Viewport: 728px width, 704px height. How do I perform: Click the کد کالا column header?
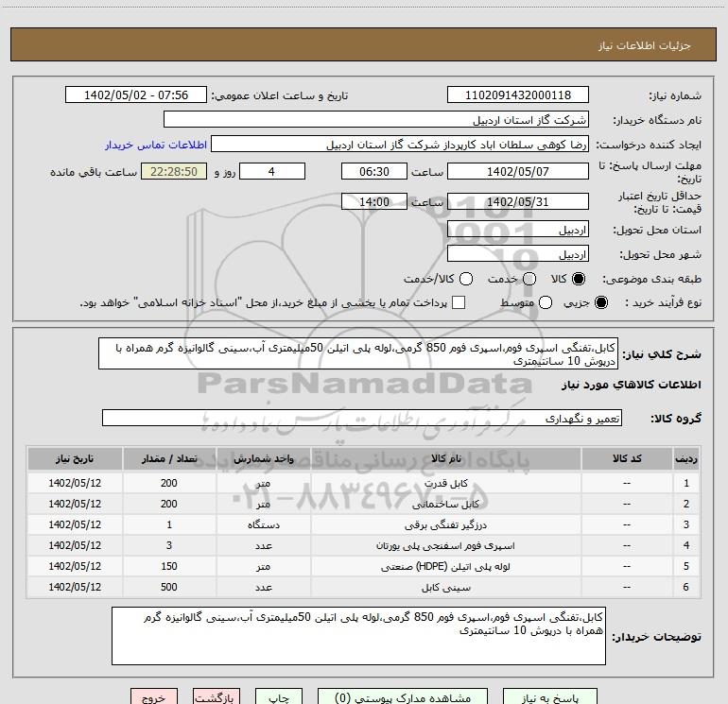coord(627,458)
